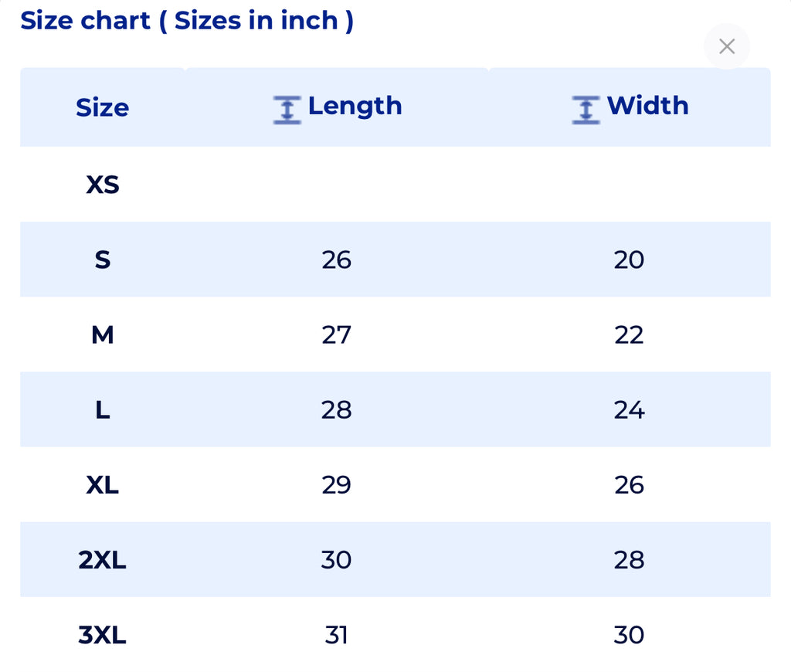Click the Width column header

647,106
